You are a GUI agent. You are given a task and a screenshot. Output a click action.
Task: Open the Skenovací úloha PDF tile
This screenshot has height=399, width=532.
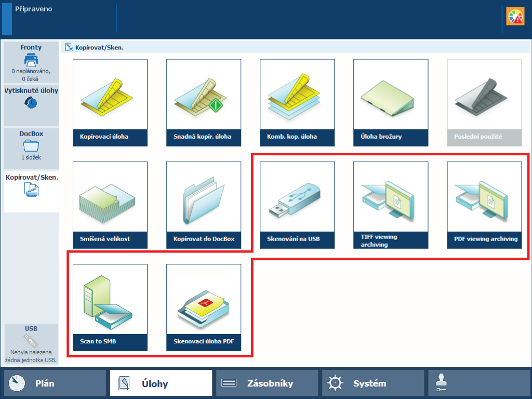coord(204,308)
